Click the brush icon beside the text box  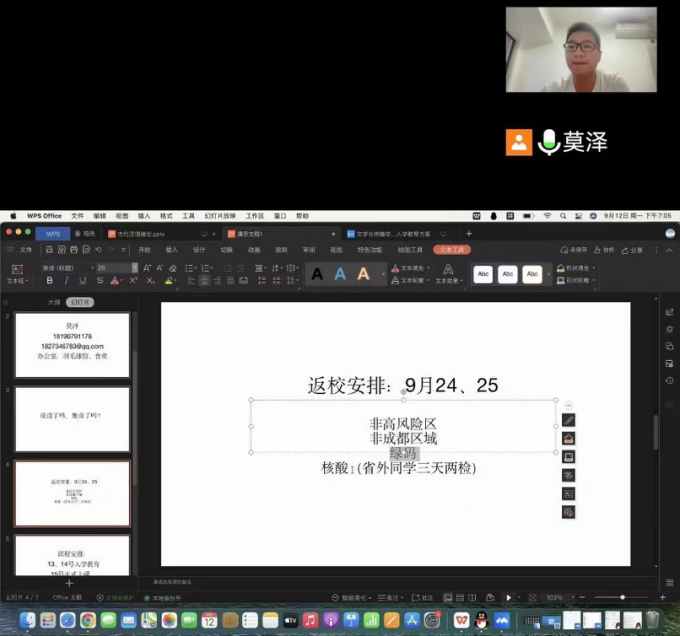click(x=568, y=420)
